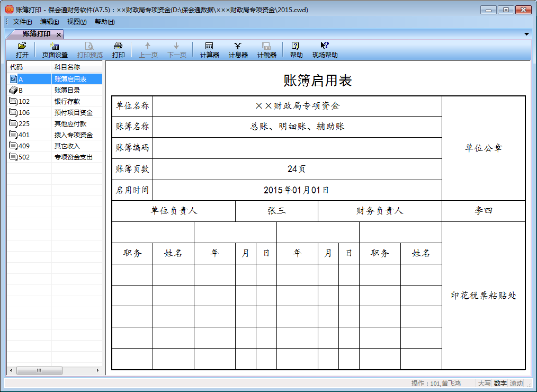Open the 编辑 menu
537x392 pixels.
click(x=49, y=21)
